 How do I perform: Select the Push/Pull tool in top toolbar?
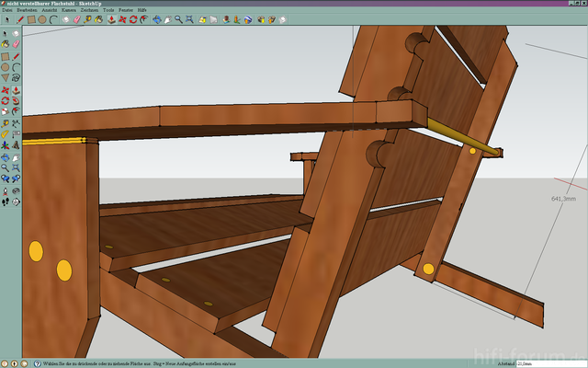pos(111,19)
